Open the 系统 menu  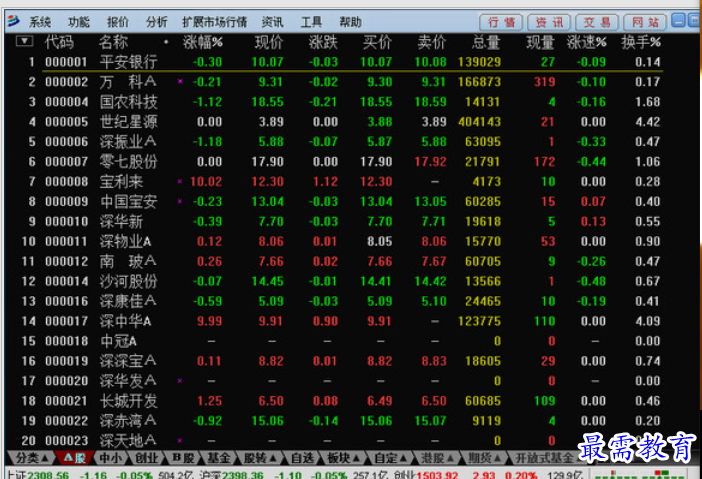click(40, 22)
